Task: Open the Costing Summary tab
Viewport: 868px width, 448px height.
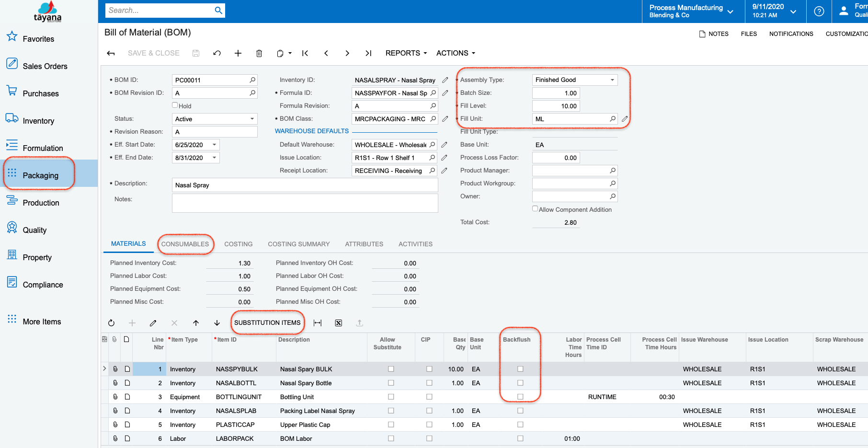Action: [298, 244]
